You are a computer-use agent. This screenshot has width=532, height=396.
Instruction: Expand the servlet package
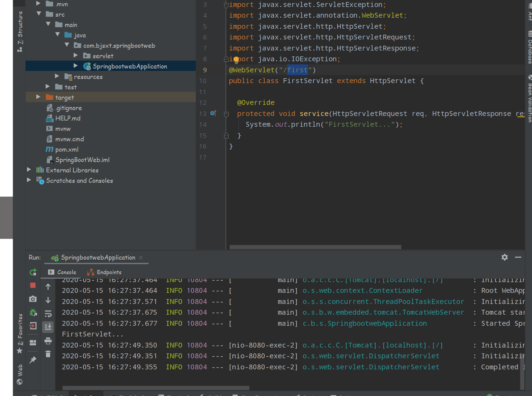(76, 55)
